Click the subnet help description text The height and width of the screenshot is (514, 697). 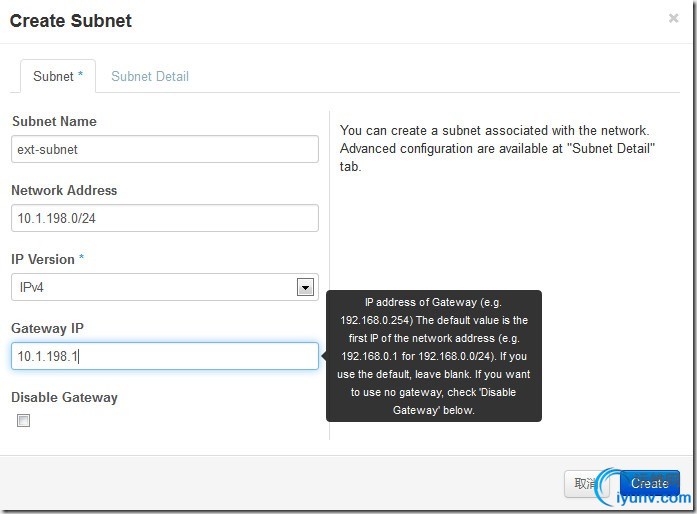(495, 148)
